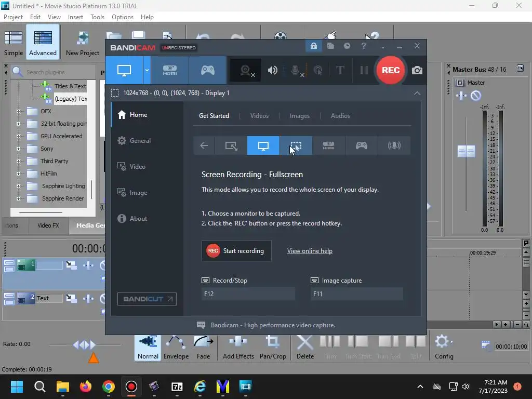532x399 pixels.
Task: Toggle mouse click effect icon
Action: click(318, 70)
